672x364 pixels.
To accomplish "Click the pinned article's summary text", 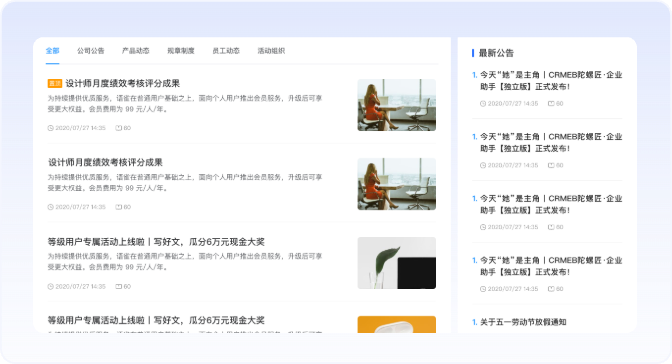I will (185, 104).
